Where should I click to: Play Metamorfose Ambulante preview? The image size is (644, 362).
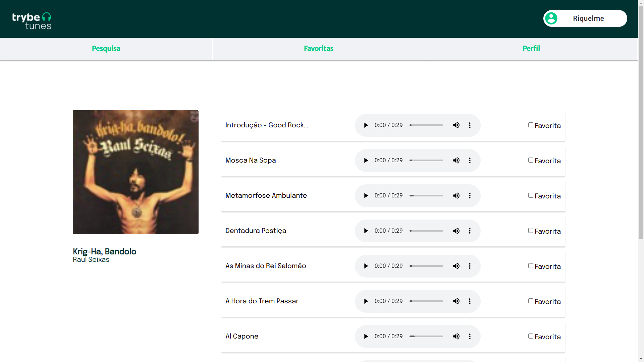point(366,196)
